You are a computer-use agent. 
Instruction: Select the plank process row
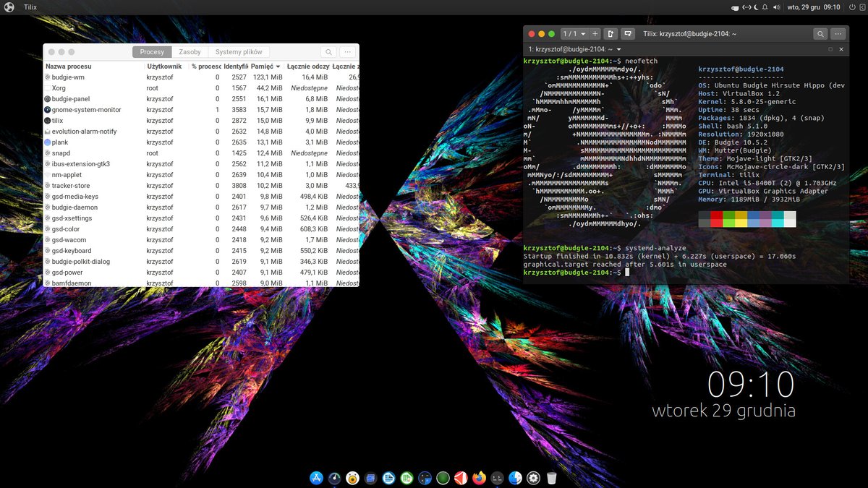point(201,142)
